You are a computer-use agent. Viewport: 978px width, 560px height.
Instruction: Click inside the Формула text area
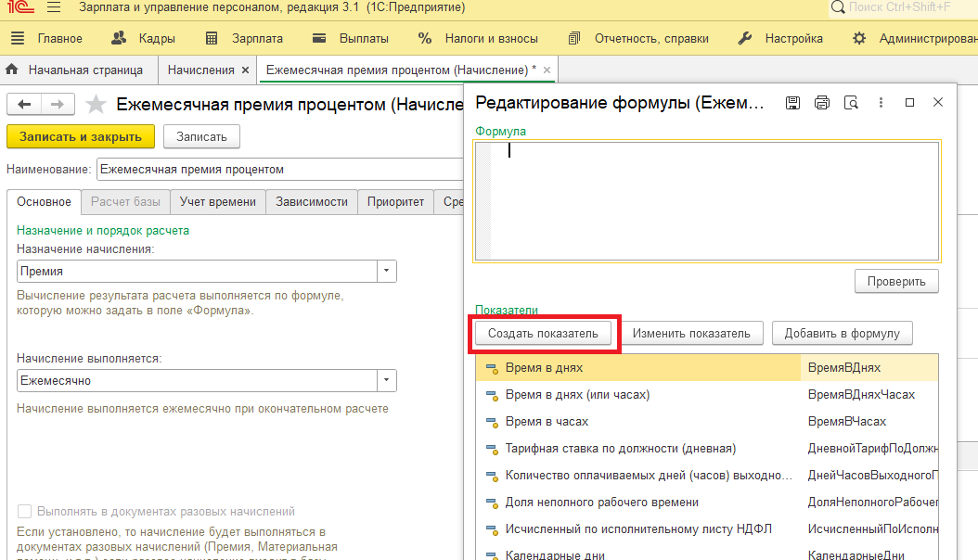(x=707, y=200)
